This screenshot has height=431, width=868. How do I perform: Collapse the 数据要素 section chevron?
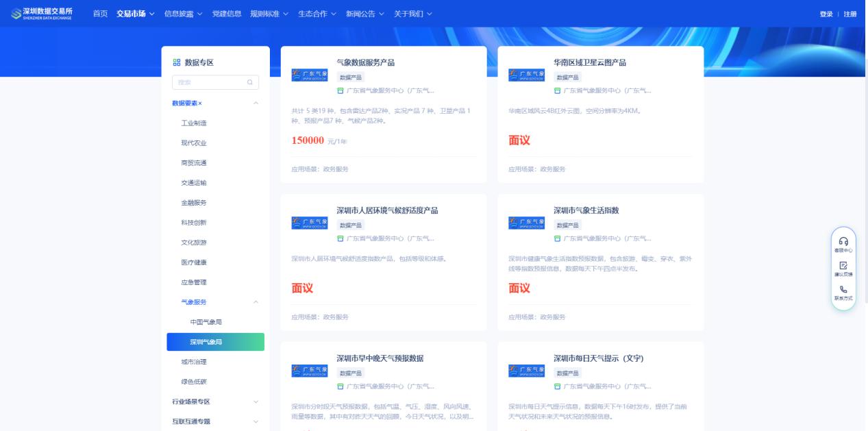click(256, 103)
